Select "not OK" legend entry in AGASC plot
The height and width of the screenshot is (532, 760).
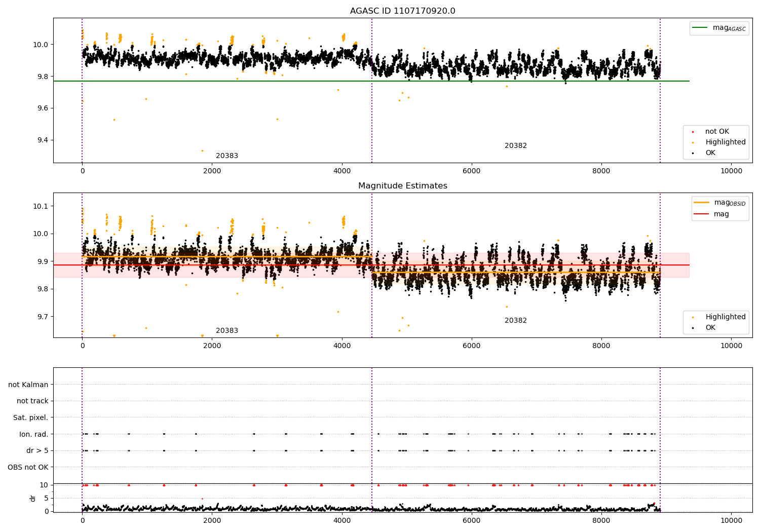(x=717, y=132)
